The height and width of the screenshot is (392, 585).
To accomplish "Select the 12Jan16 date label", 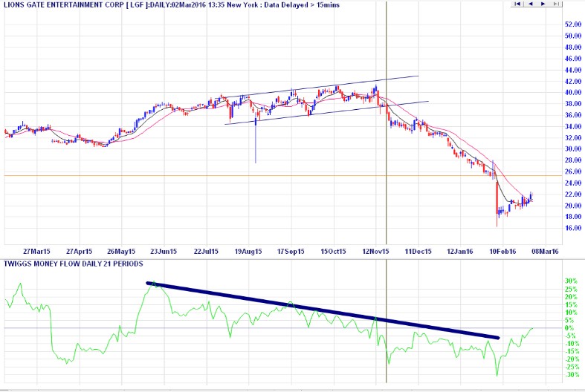I will coord(460,252).
